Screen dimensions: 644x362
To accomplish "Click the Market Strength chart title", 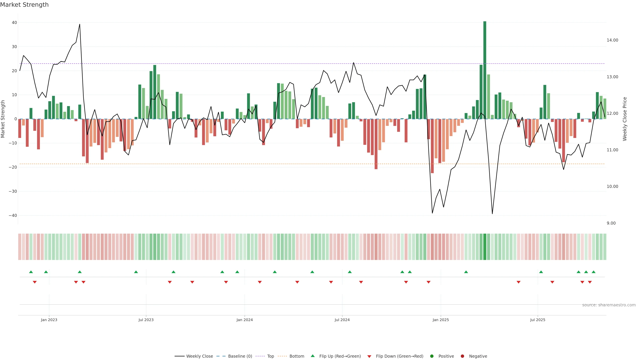I will pyautogui.click(x=24, y=5).
